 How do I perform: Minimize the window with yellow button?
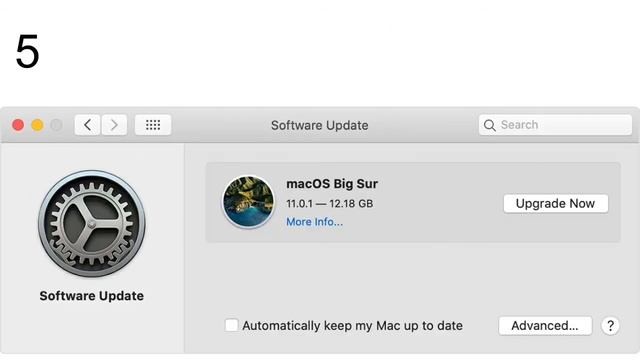37,125
